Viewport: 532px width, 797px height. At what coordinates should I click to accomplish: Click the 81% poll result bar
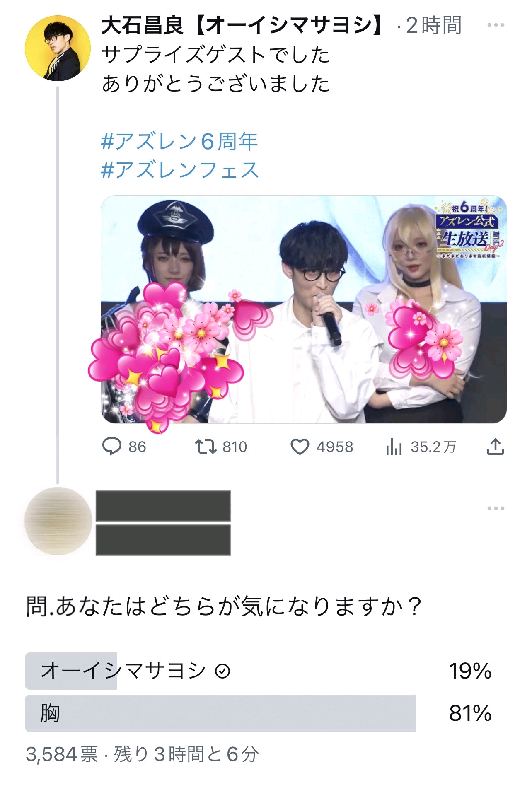click(220, 713)
